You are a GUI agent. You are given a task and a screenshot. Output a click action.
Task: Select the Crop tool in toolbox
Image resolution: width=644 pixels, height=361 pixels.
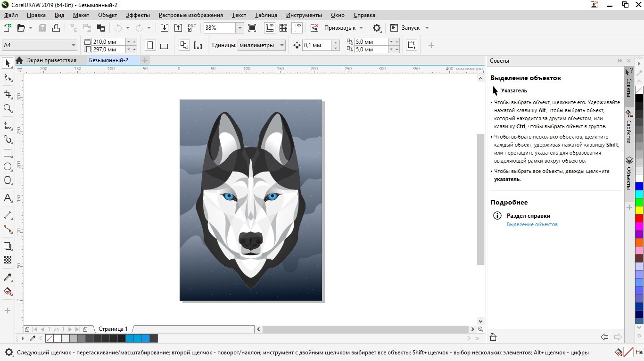8,94
